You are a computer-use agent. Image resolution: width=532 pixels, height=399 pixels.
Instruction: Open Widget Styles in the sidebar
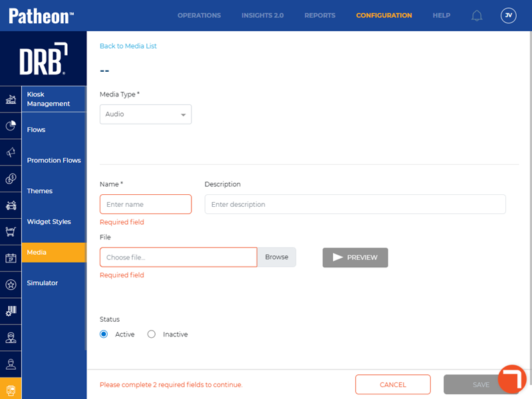tap(49, 221)
